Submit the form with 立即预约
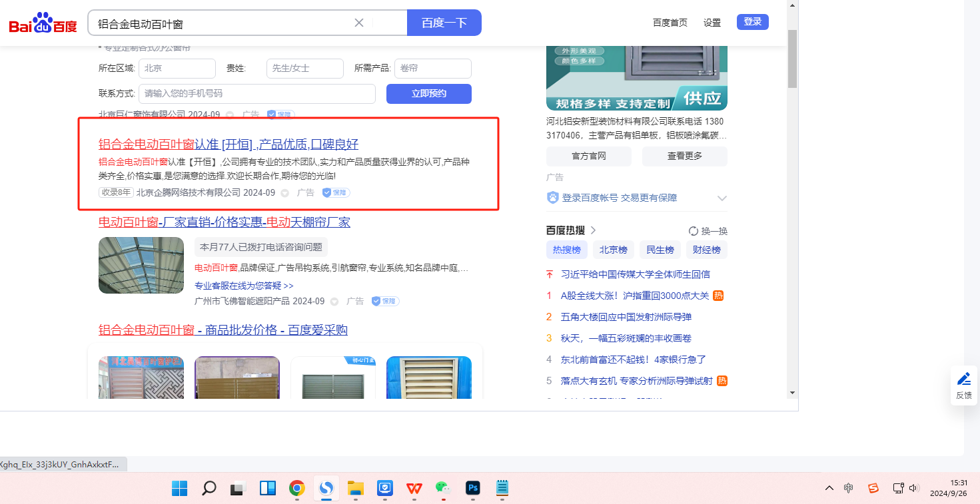980x504 pixels. (429, 94)
